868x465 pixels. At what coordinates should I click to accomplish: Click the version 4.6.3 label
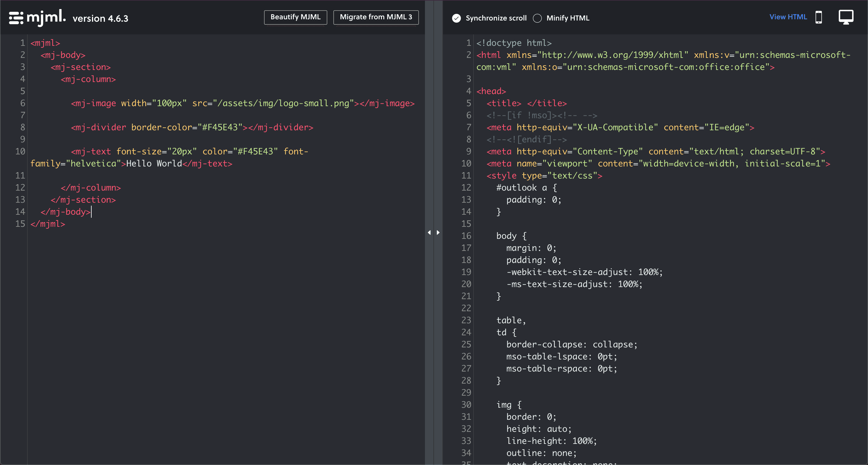pyautogui.click(x=100, y=19)
